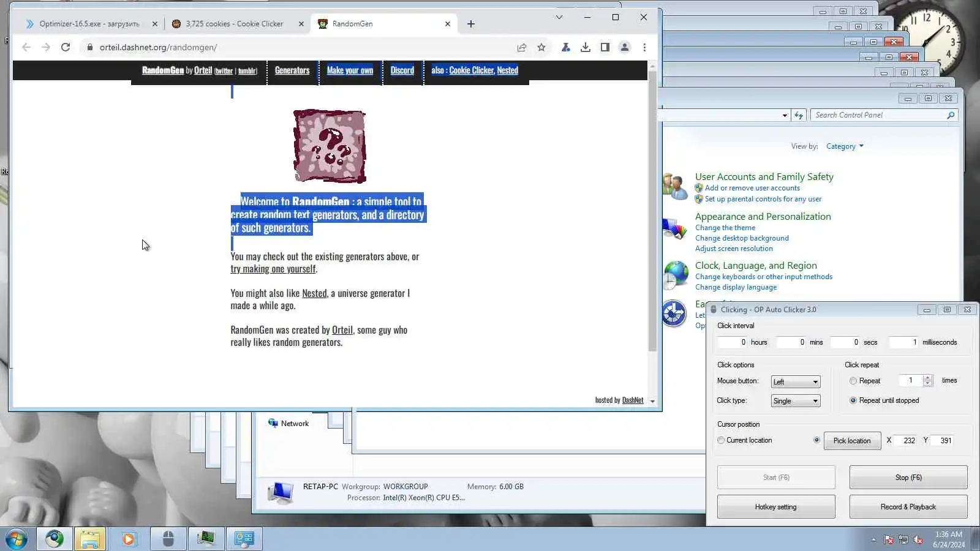The image size is (980, 551).
Task: Open Windows Explorer from the taskbar
Action: point(90,539)
